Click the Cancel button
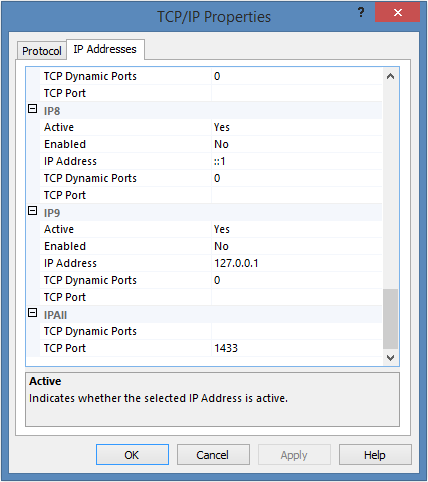 pyautogui.click(x=213, y=455)
